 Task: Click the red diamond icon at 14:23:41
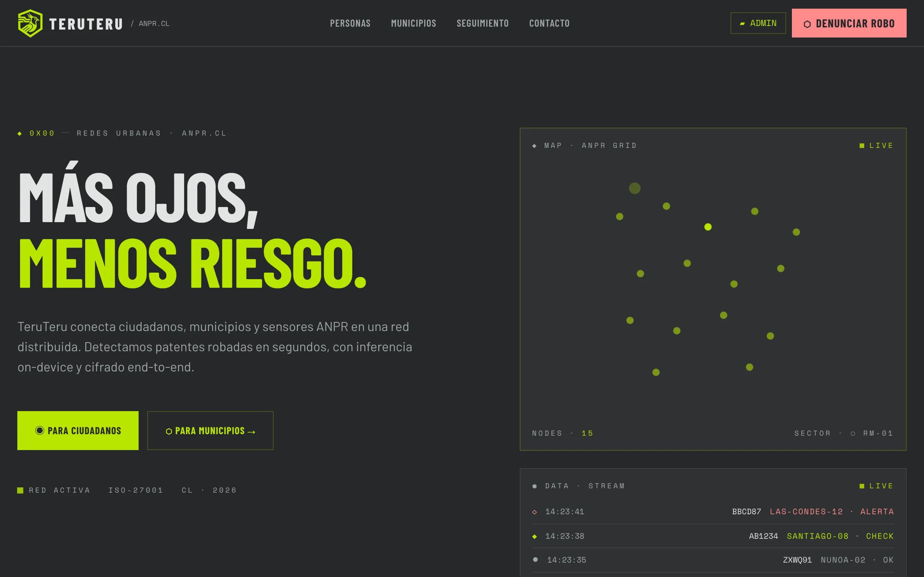[x=535, y=512]
